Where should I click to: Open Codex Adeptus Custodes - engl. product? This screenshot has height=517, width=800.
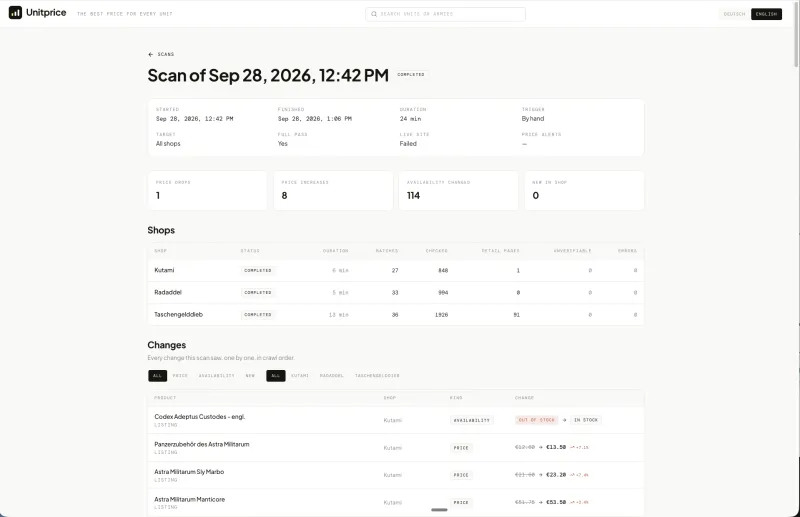199,417
